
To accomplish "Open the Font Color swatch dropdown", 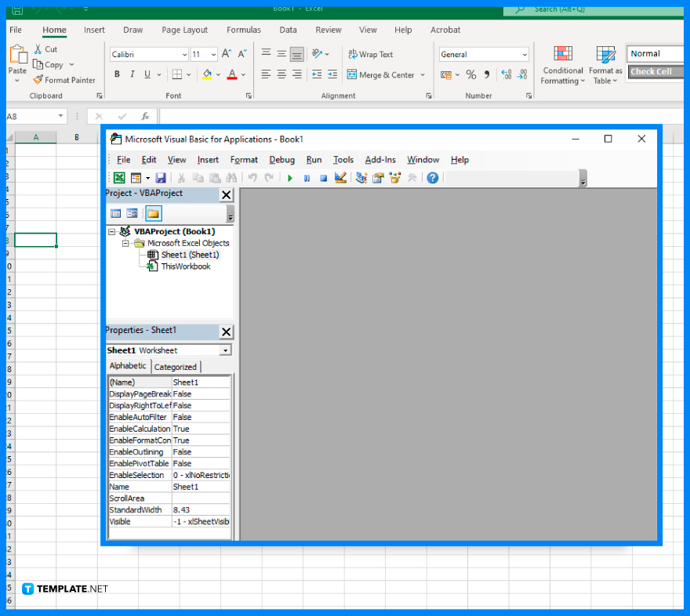I will click(242, 74).
